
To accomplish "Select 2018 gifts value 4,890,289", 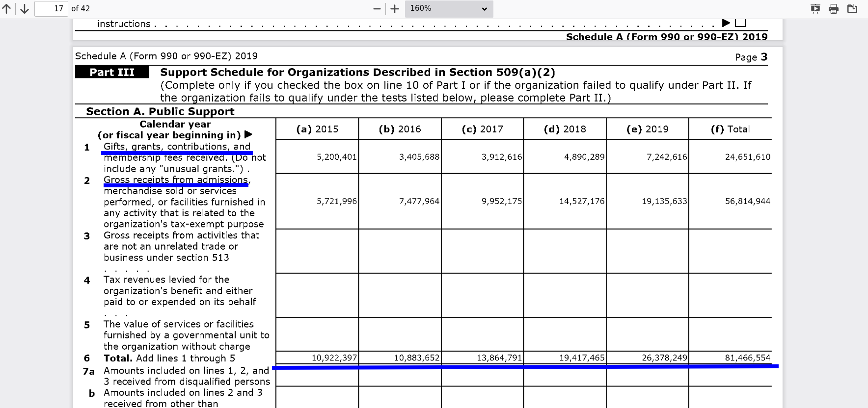I will (584, 157).
